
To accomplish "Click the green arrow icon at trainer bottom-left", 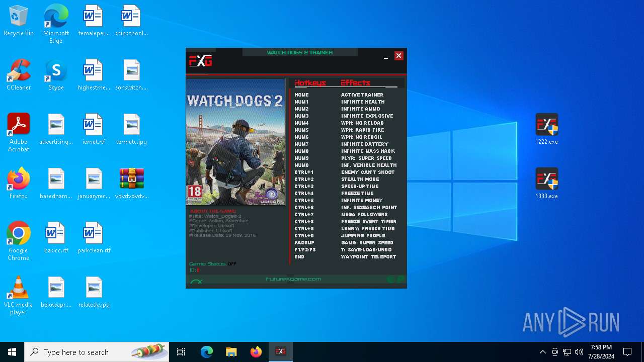I will [x=196, y=282].
